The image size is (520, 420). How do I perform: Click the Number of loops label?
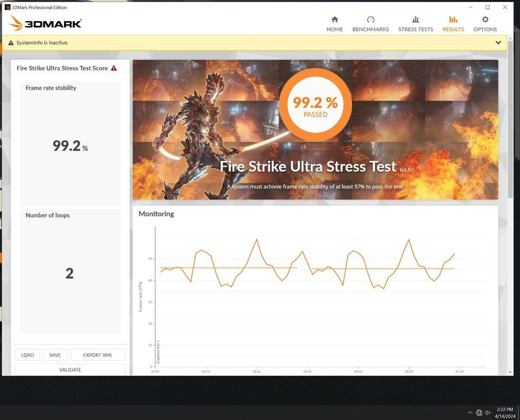[48, 215]
